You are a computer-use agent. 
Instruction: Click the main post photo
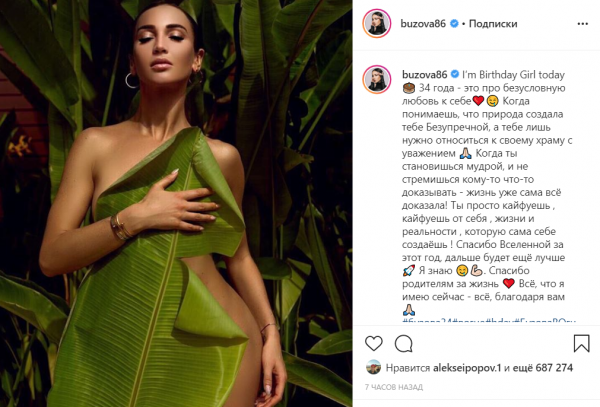(x=176, y=204)
